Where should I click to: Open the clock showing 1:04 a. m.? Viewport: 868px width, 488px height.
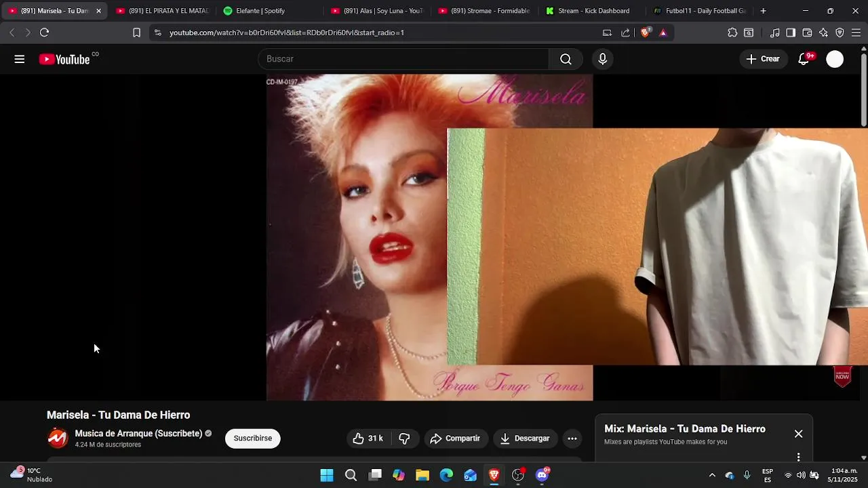tap(842, 475)
